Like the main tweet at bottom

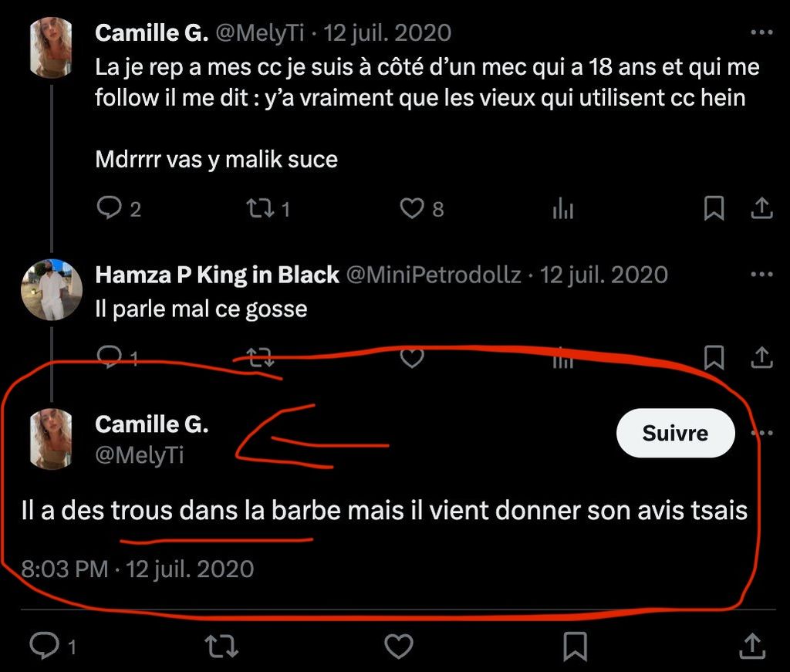coord(399,646)
